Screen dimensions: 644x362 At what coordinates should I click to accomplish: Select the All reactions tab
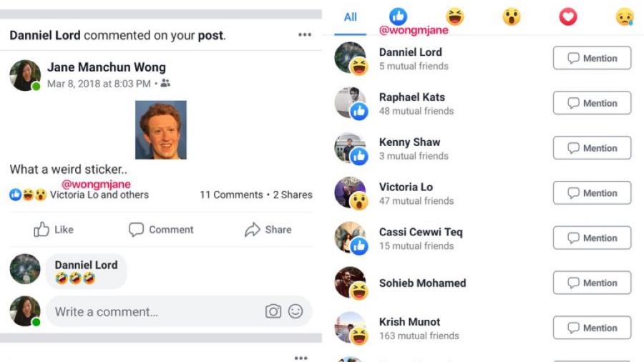tap(351, 16)
